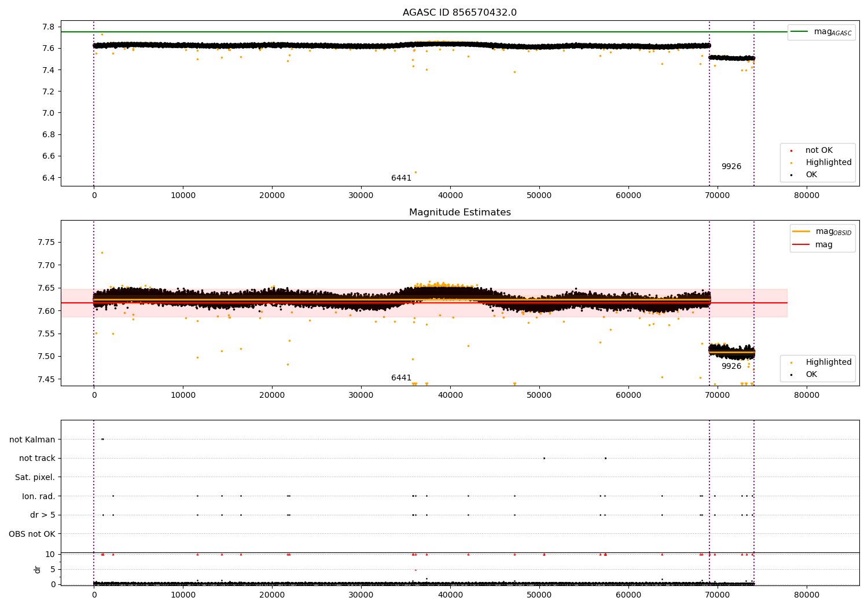Screen dimensions: 868x608
Task: Select the green mag AGASC legend entry
Action: pos(821,32)
